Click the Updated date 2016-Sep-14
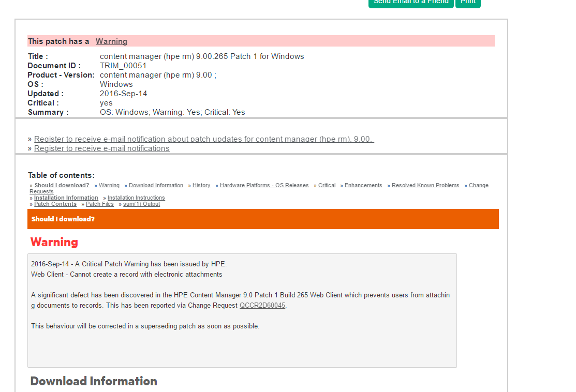Viewport: 576px width, 392px height. click(x=123, y=94)
